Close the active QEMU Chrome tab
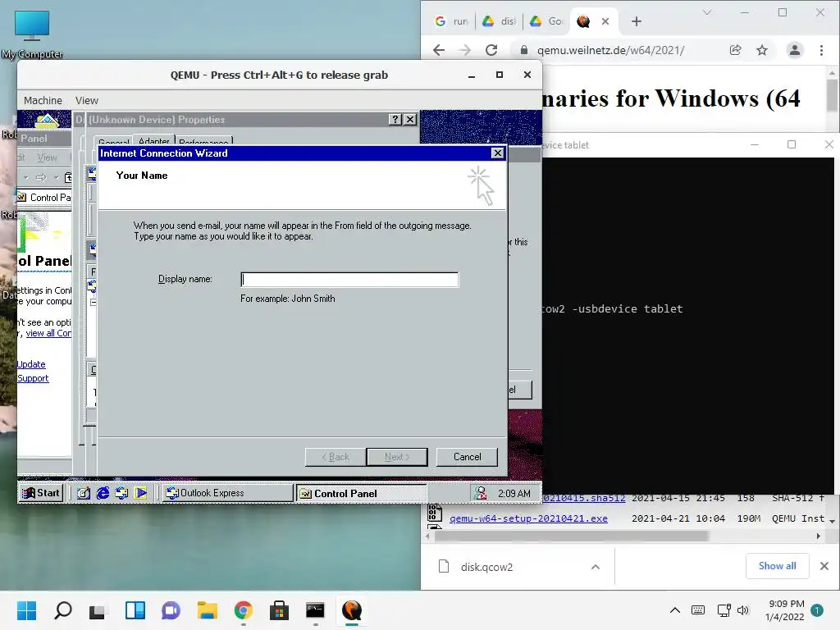Screen dimensions: 840x630 (x=605, y=21)
